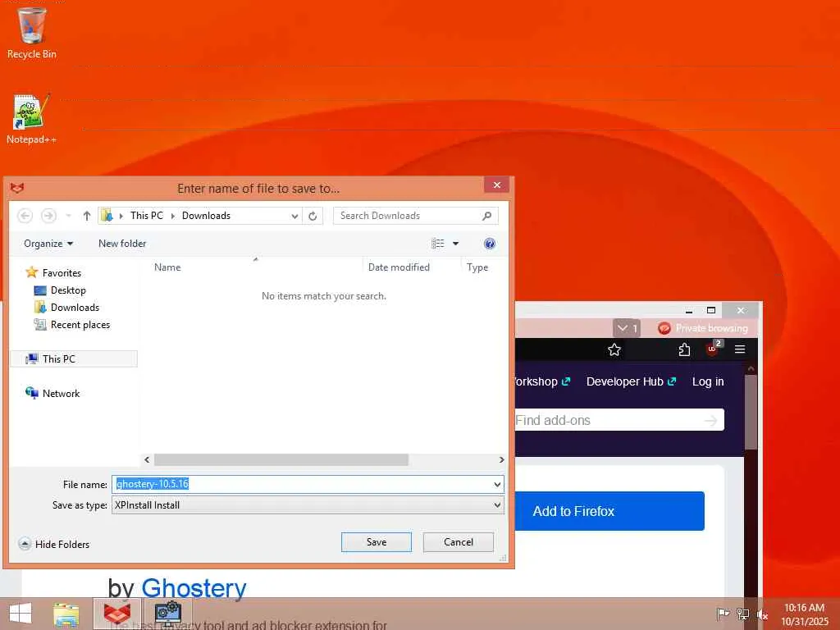Open the Ghostery author link
This screenshot has width=840, height=630.
point(194,588)
